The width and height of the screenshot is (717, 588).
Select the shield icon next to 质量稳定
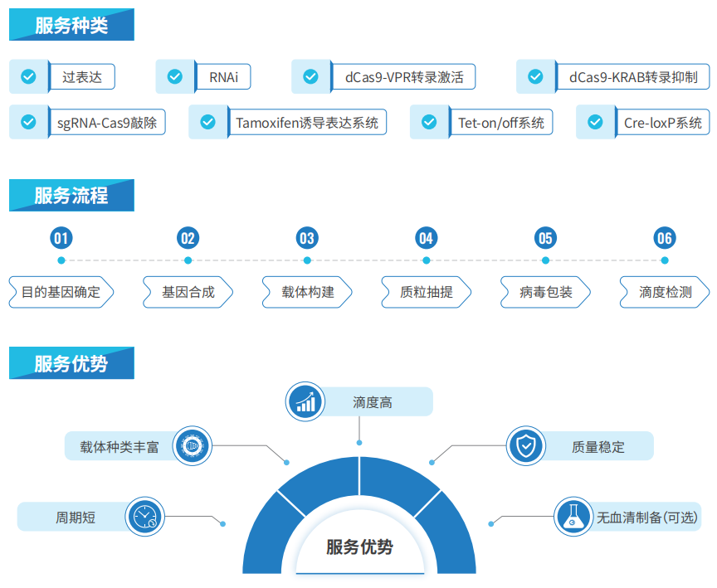525,445
